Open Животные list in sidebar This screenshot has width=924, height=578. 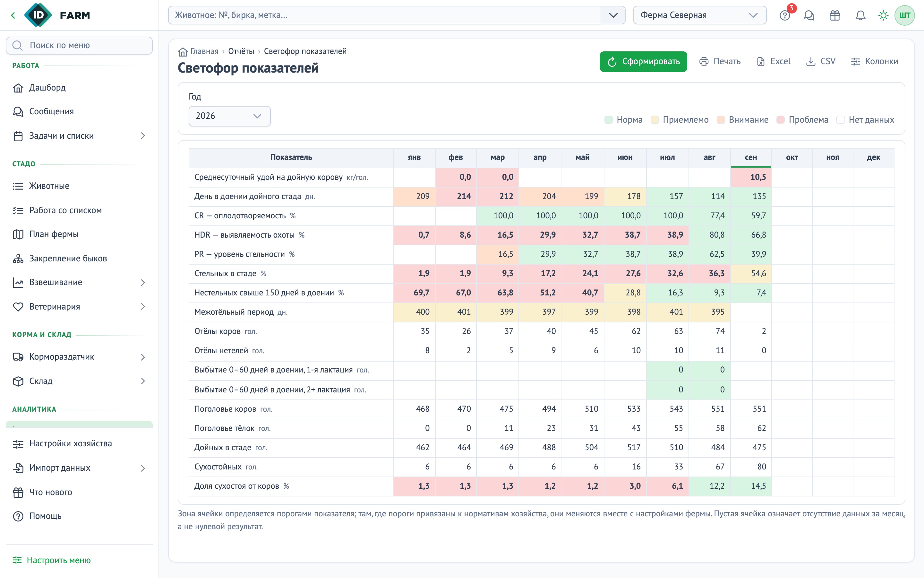80,186
